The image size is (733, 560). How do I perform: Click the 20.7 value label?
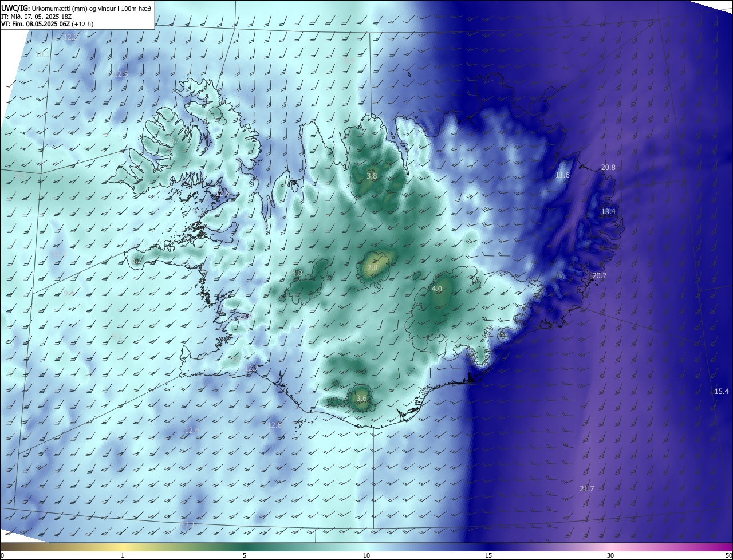click(x=599, y=275)
